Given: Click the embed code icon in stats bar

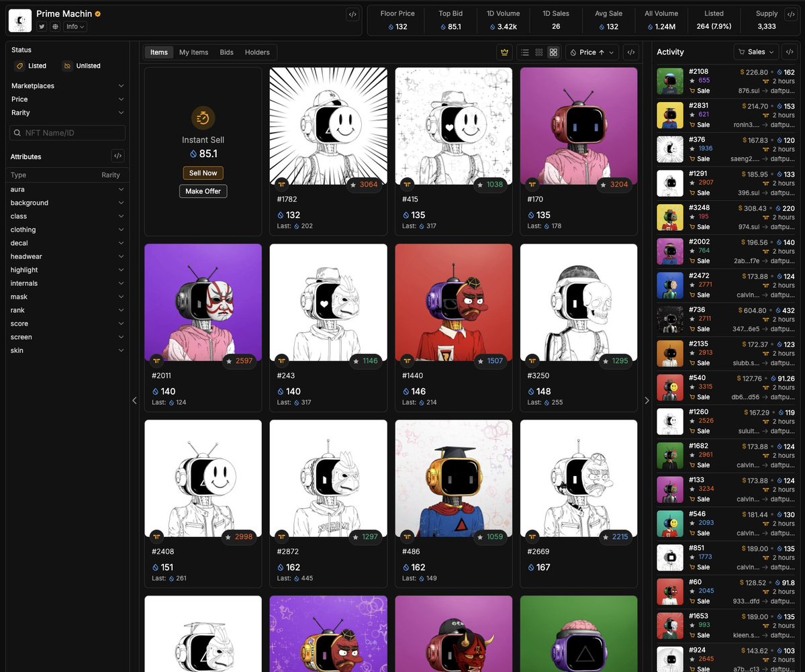Looking at the screenshot, I should pos(791,14).
